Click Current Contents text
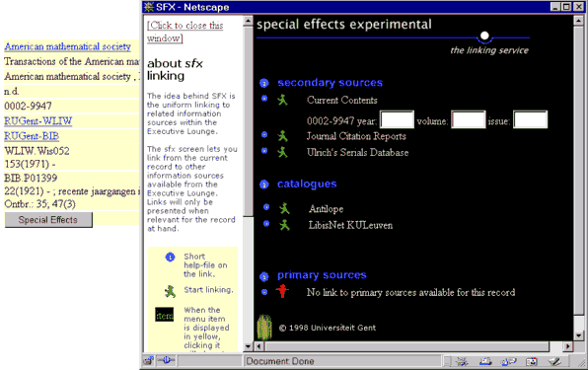Screen dimensions: 588x370 pos(342,100)
